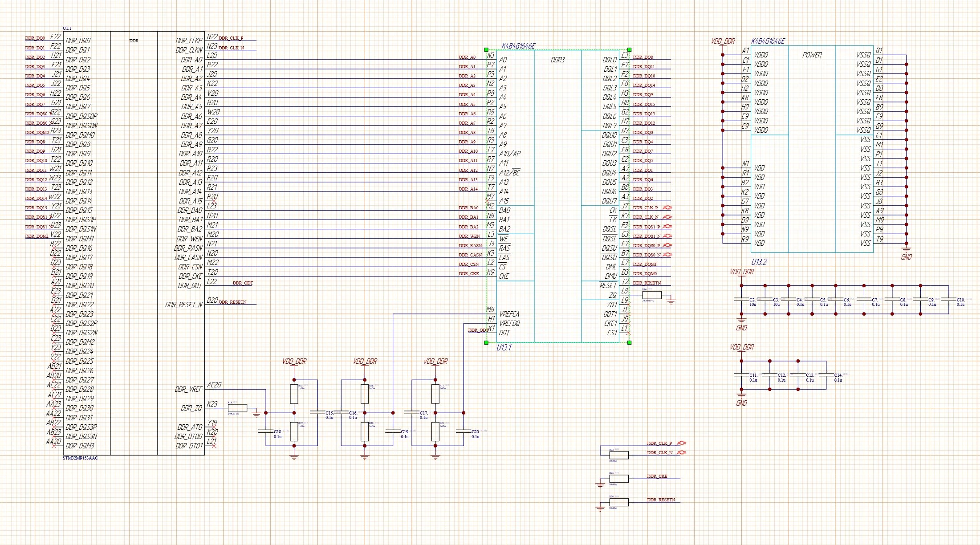Select capacitor C11 symbol
The width and height of the screenshot is (980, 545).
741,375
